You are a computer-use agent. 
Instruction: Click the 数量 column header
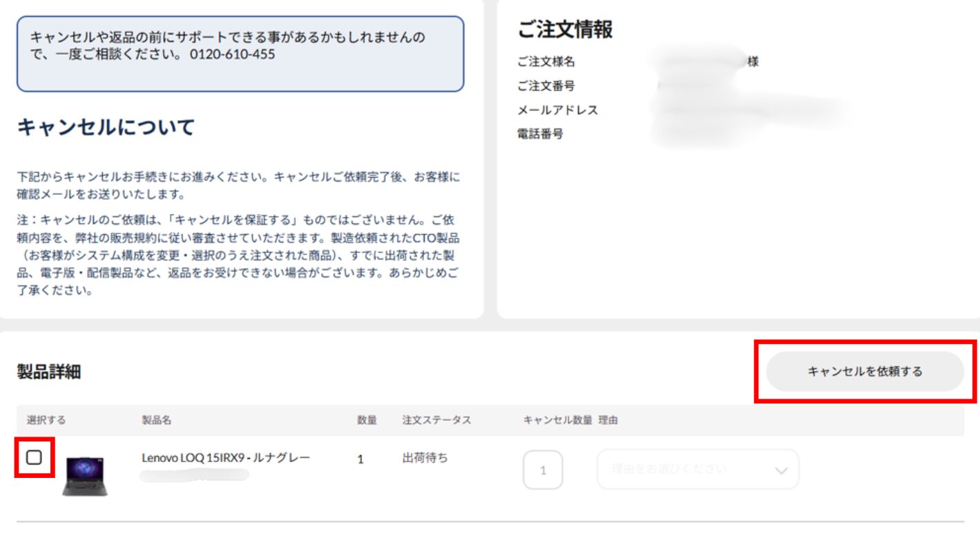[x=367, y=420]
